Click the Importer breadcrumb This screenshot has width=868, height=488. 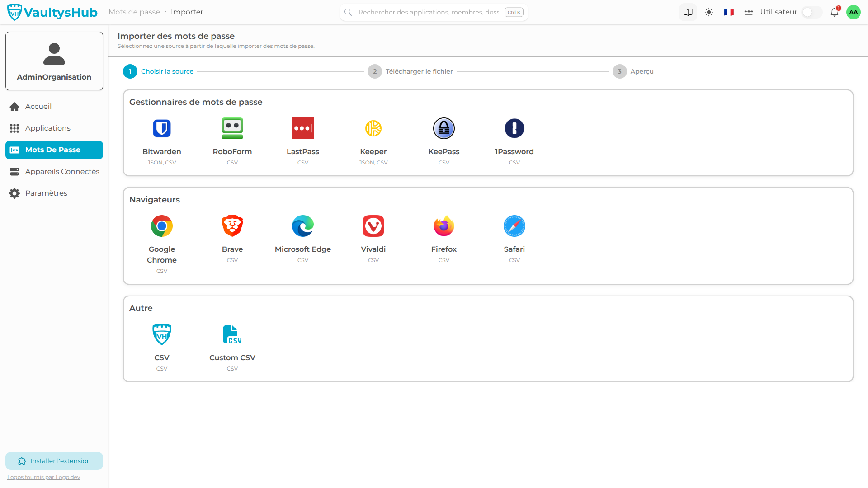(x=187, y=12)
